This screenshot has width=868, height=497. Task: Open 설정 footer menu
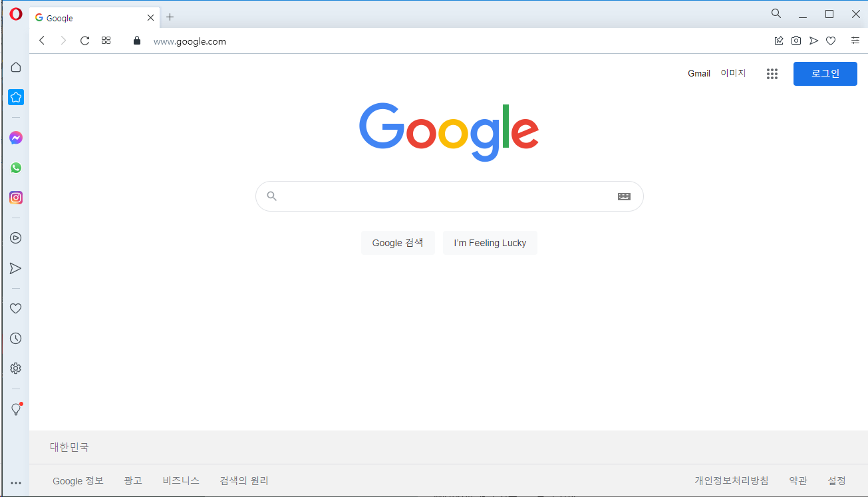click(x=837, y=480)
